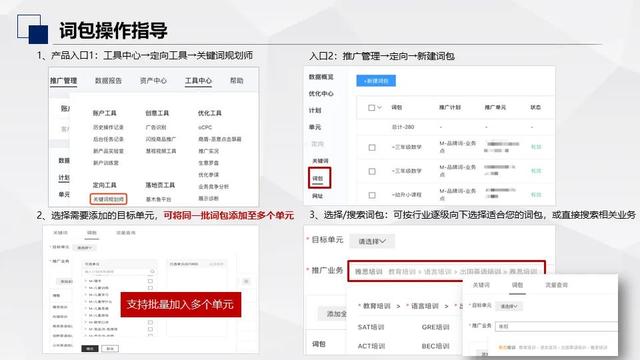This screenshot has height=360, width=640.
Task: Open oCPC under 优化工具
Action: (205, 127)
